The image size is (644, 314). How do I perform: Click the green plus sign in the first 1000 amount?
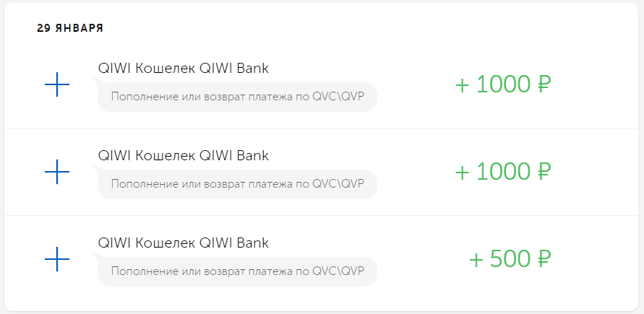pyautogui.click(x=463, y=86)
